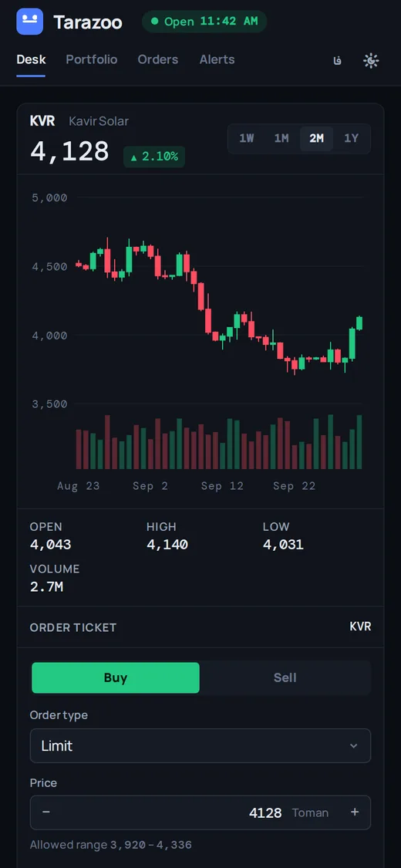The height and width of the screenshot is (868, 401).
Task: Select the 1M chart range
Action: [281, 138]
